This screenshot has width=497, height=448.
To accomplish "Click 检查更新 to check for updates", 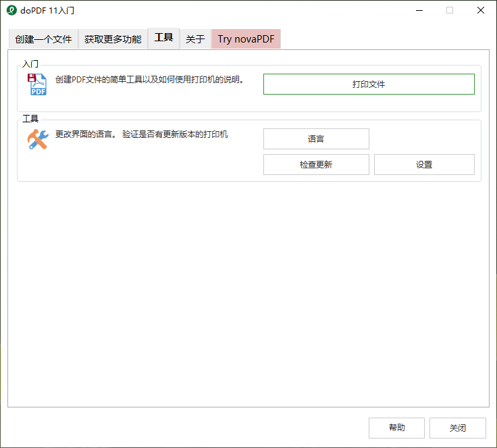I will (x=316, y=164).
